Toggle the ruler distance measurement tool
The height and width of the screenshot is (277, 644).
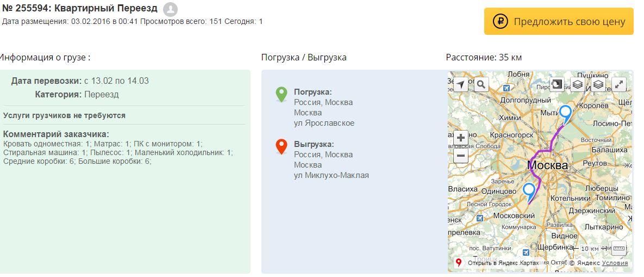[619, 248]
